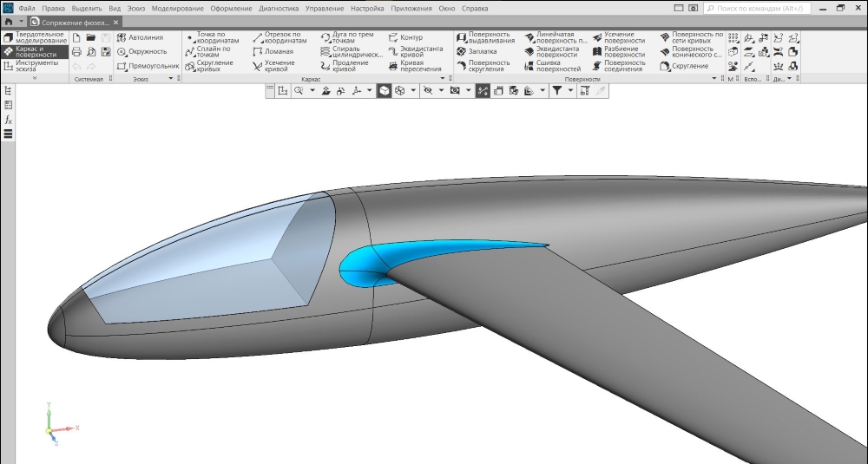Viewport: 868px width, 464px height.
Task: Select Спираль цилиндрическая tool
Action: tap(352, 51)
